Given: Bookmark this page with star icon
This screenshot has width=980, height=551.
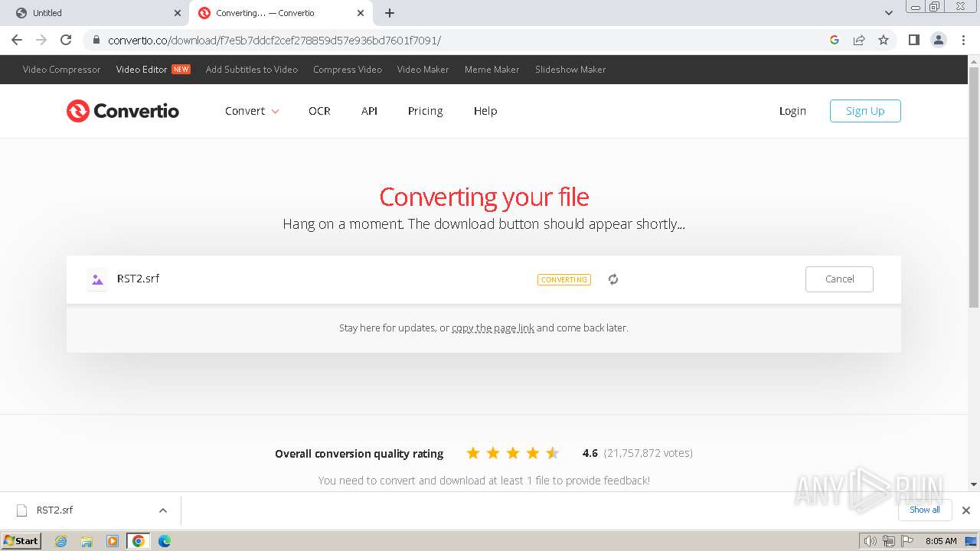Looking at the screenshot, I should 884,40.
